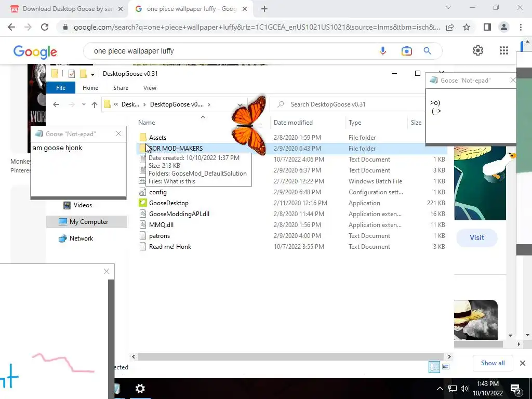The height and width of the screenshot is (399, 532).
Task: Select the Assets folder
Action: pos(157,137)
